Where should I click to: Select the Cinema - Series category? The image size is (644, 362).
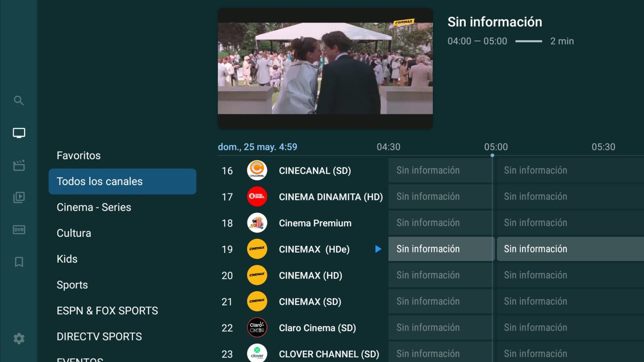pos(94,207)
